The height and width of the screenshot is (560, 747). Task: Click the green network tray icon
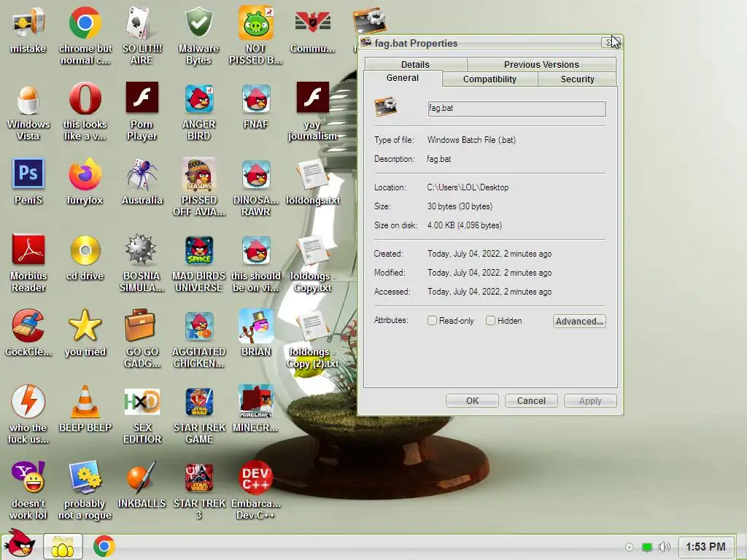[646, 547]
